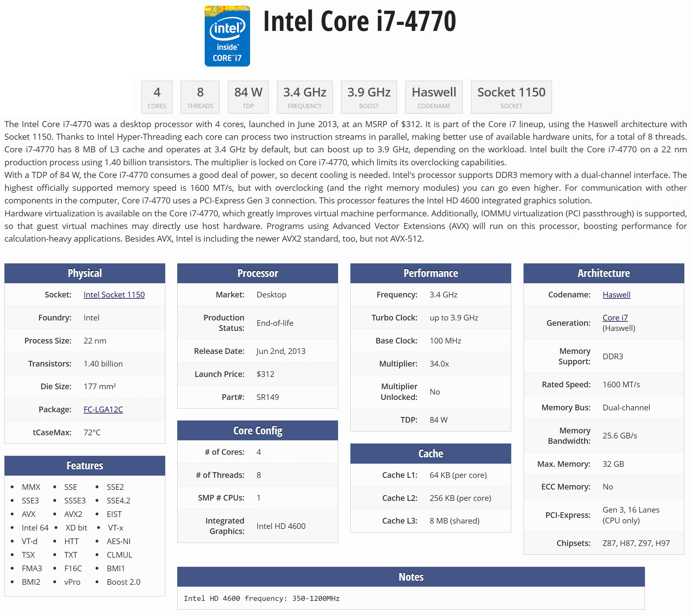691x616 pixels.
Task: Click the 72°C tCaseMax value
Action: click(92, 432)
